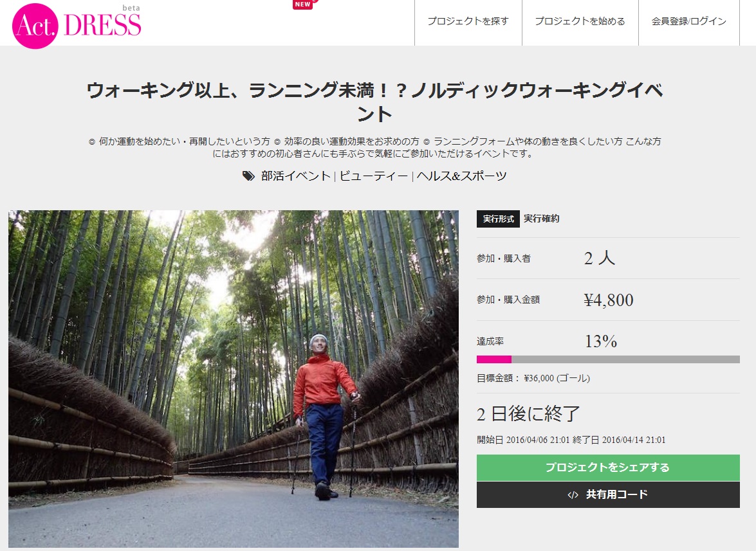Viewport: 756px width, 551px height.
Task: Go to 会員登録/ログイン
Action: click(x=689, y=21)
